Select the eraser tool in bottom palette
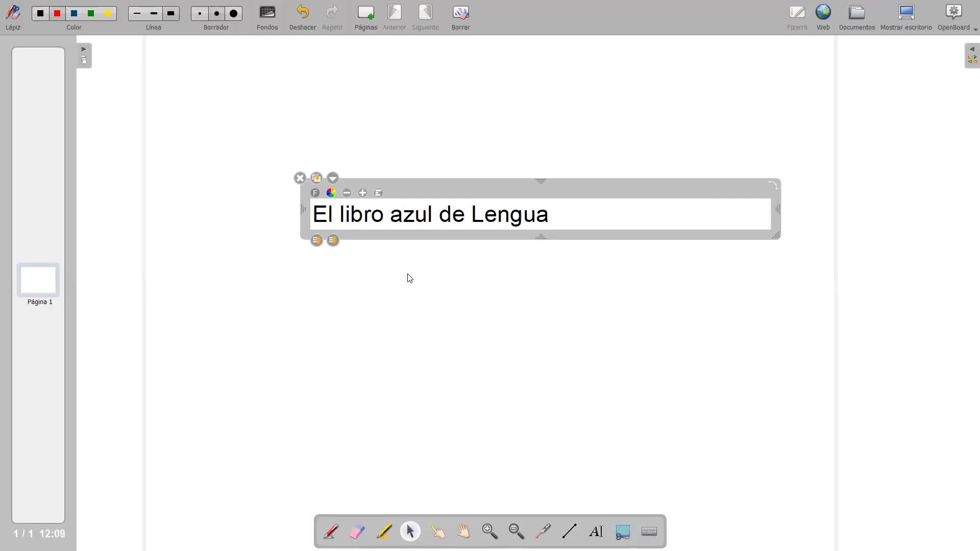The image size is (980, 551). (x=357, y=532)
